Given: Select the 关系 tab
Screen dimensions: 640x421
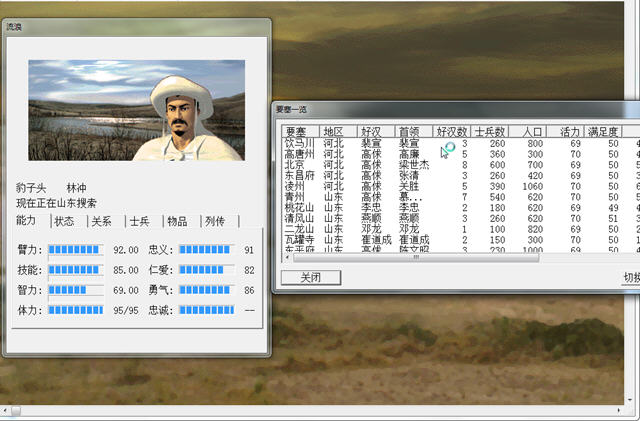Looking at the screenshot, I should point(102,221).
